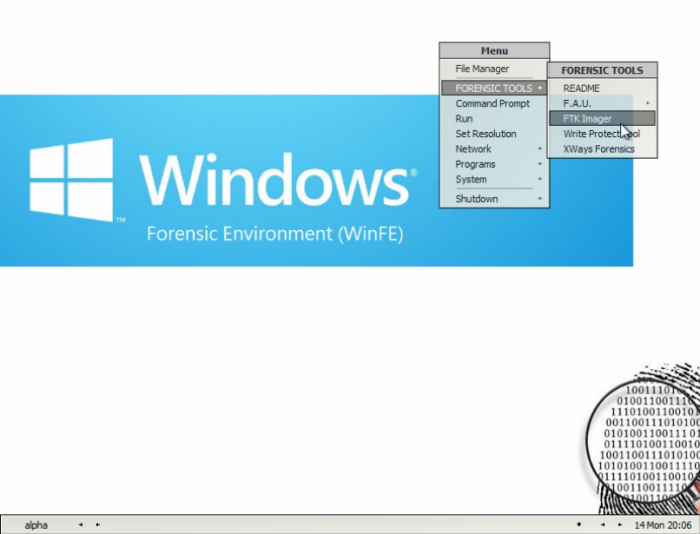This screenshot has width=700, height=534.
Task: Choose Set Resolution
Action: (x=486, y=134)
